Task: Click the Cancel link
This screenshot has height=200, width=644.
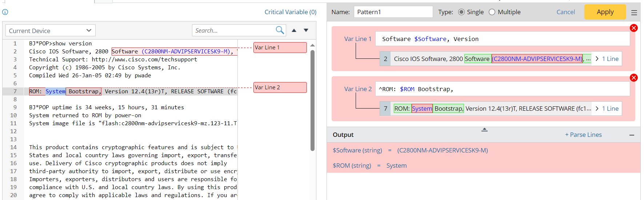Action: 565,12
